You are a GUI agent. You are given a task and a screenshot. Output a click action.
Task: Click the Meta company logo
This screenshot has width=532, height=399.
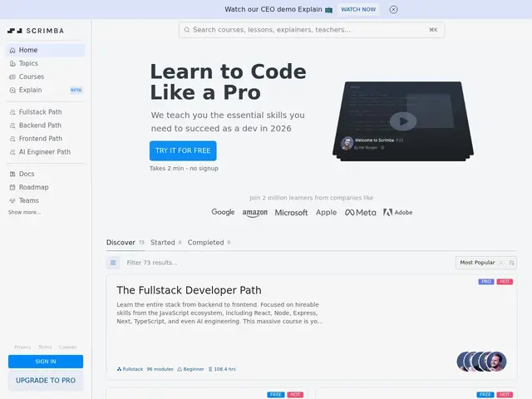[x=360, y=213]
